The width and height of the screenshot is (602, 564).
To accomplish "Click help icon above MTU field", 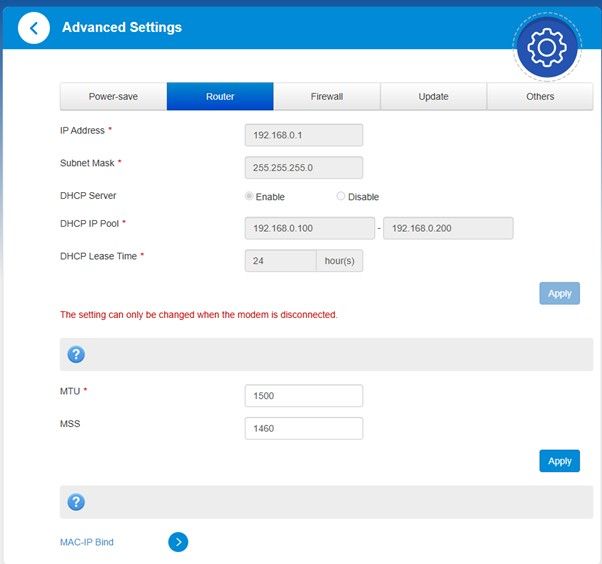I will tap(76, 355).
